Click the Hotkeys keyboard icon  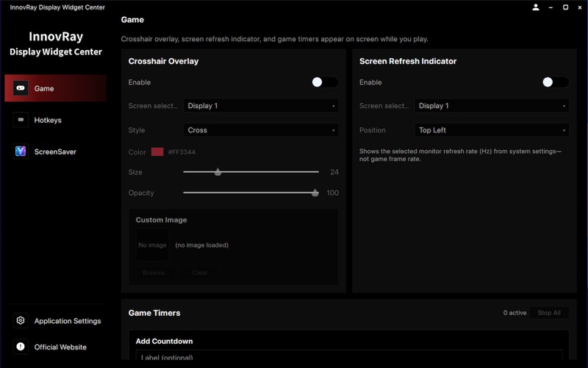pyautogui.click(x=21, y=120)
